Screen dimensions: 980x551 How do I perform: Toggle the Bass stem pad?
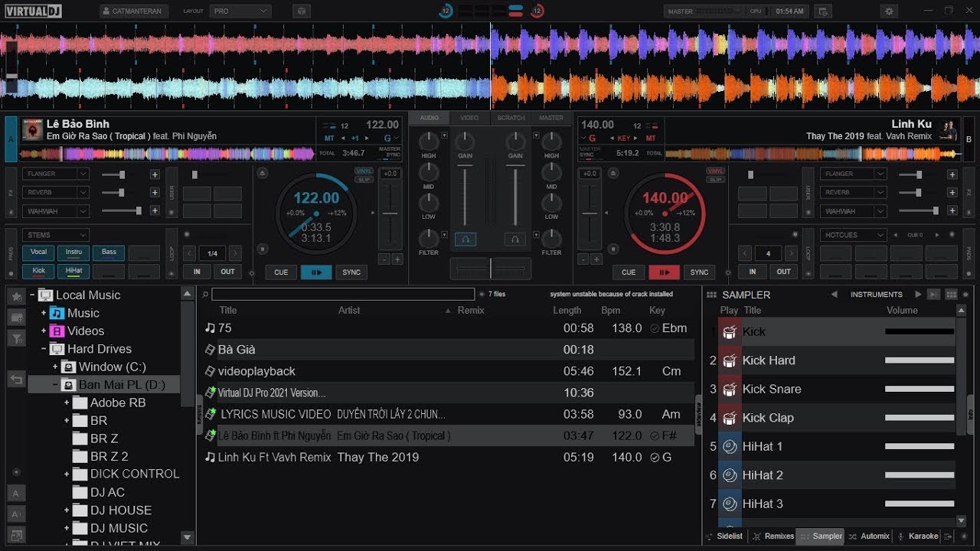(x=108, y=252)
